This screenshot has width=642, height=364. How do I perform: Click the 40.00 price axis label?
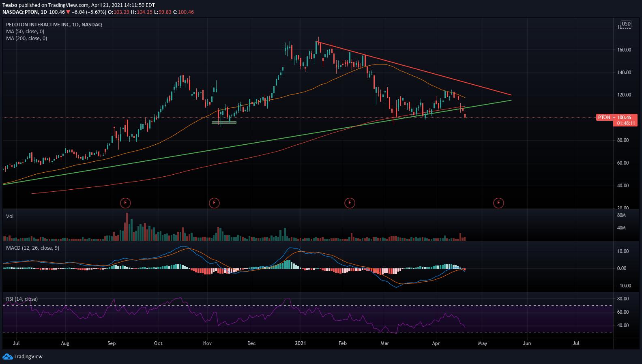[623, 186]
